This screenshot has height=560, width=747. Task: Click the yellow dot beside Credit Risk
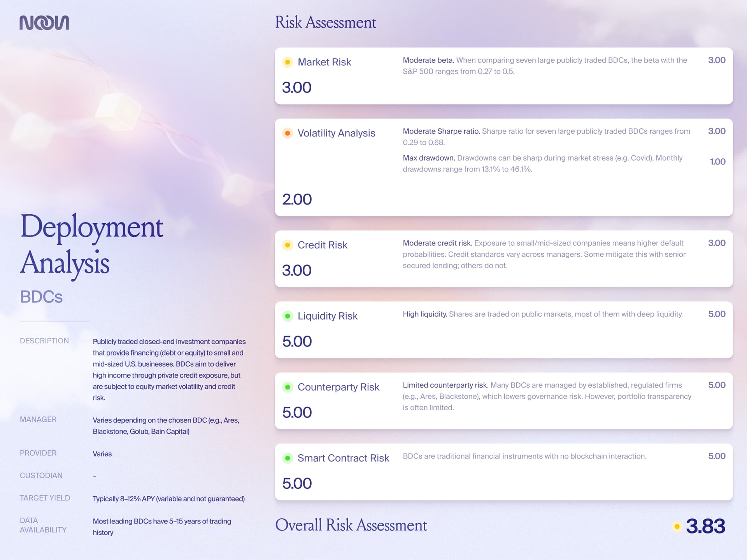pyautogui.click(x=288, y=245)
